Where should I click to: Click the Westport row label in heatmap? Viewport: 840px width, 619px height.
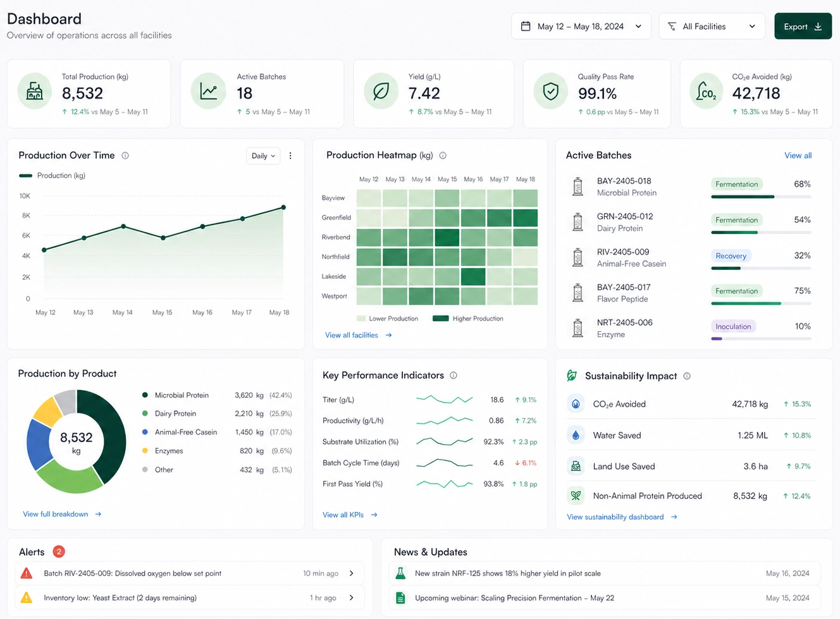click(x=334, y=296)
